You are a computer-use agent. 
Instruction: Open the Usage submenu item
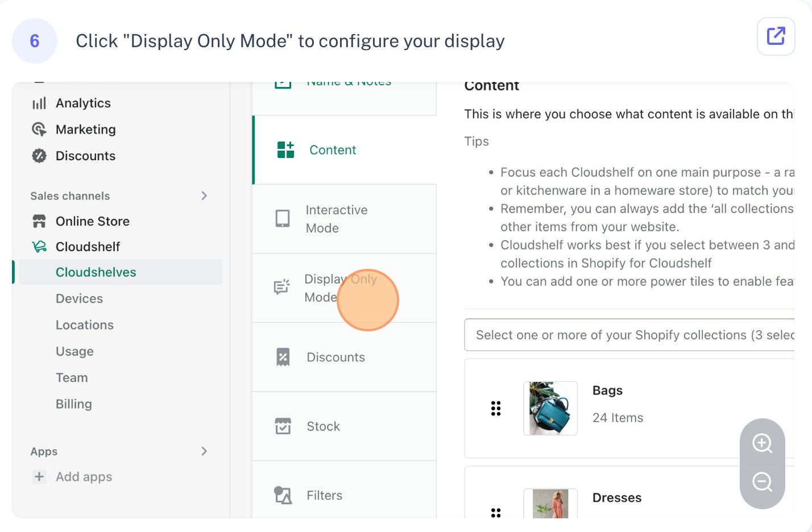[x=74, y=351]
